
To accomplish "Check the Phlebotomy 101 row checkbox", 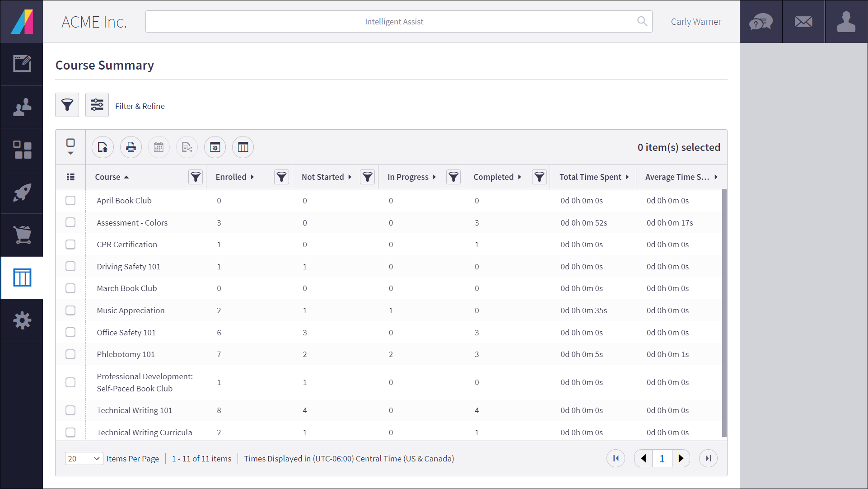I will [x=70, y=354].
